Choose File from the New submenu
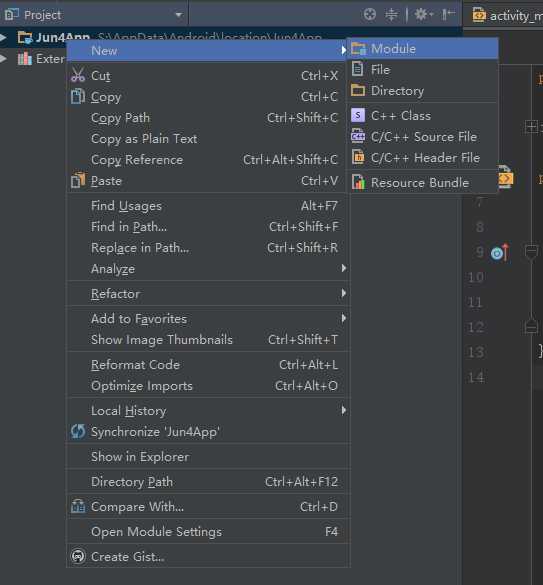The height and width of the screenshot is (585, 543). (423, 70)
